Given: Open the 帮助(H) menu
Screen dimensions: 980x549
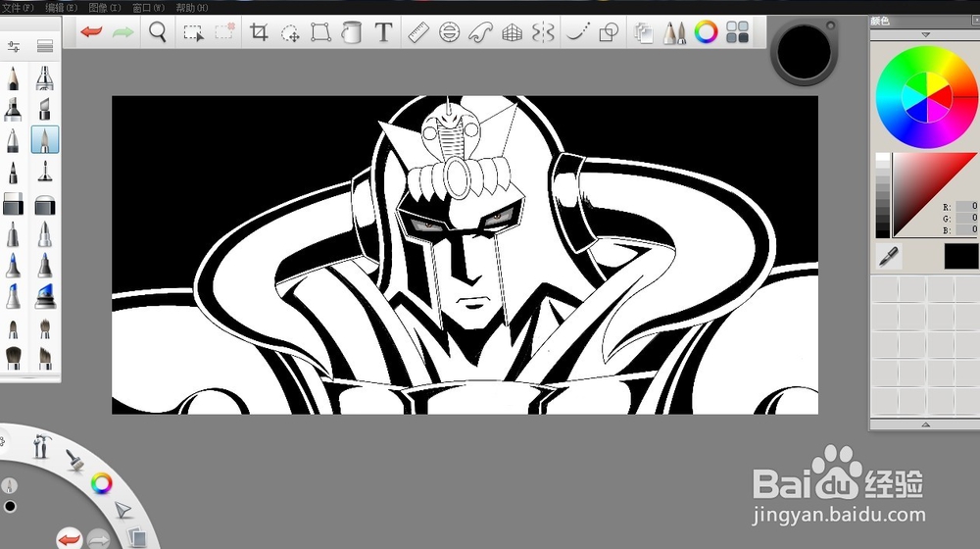Looking at the screenshot, I should (x=192, y=8).
